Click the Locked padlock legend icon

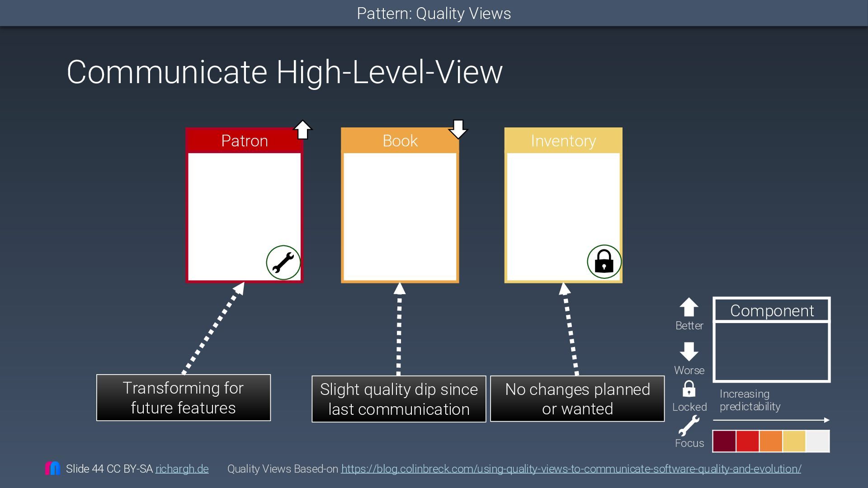point(689,389)
